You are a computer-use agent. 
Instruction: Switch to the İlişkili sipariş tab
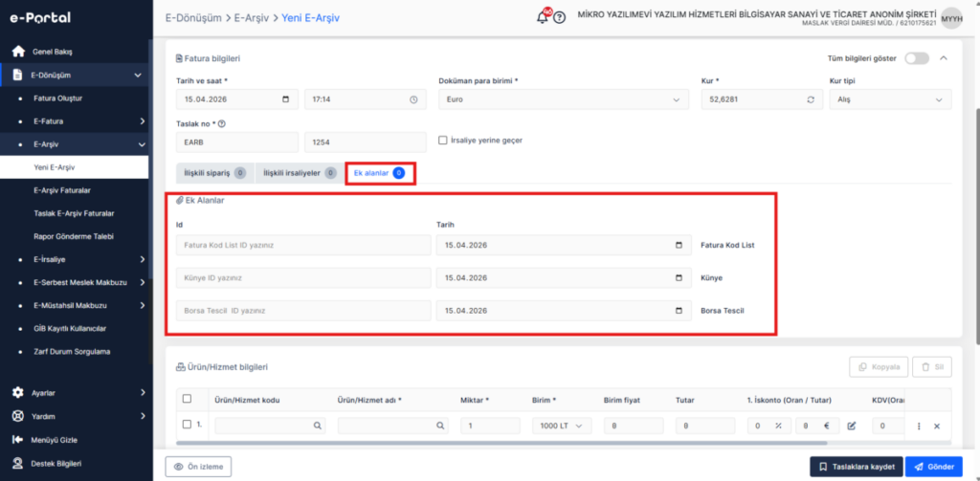point(214,173)
